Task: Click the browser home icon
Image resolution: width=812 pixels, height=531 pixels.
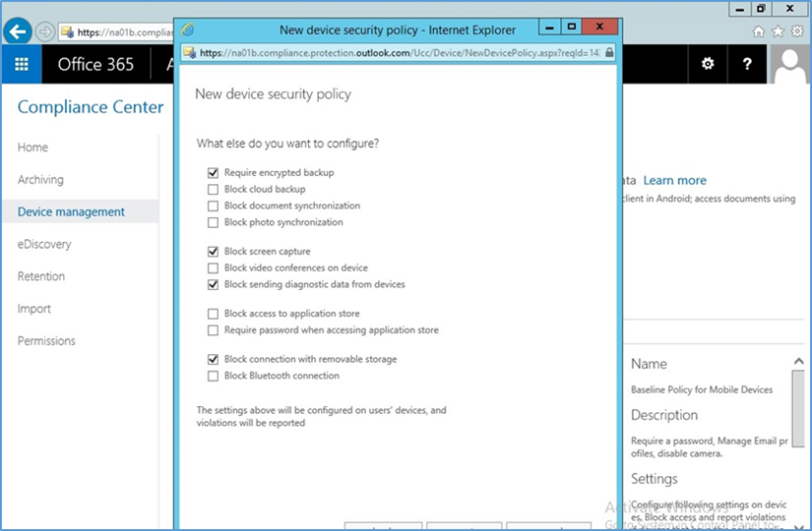Action: [x=758, y=32]
